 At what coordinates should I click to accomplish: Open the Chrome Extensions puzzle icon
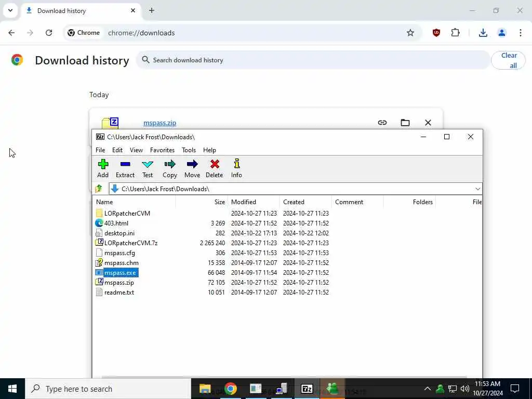tap(455, 33)
